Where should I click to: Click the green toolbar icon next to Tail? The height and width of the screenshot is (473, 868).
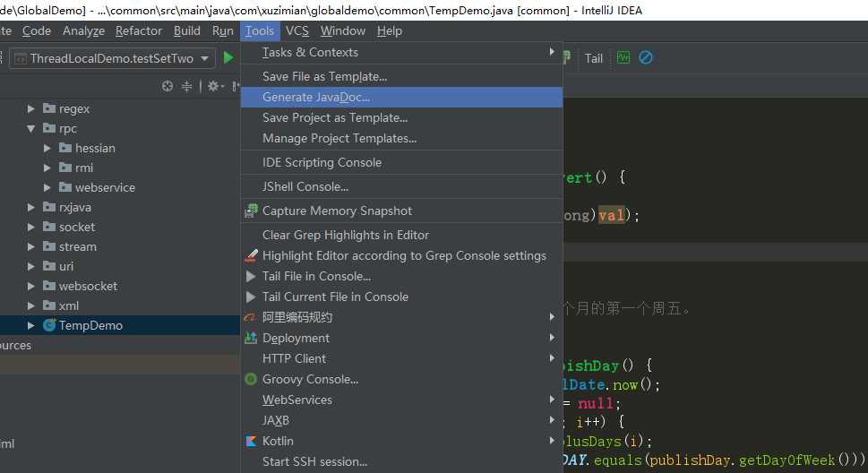point(623,57)
